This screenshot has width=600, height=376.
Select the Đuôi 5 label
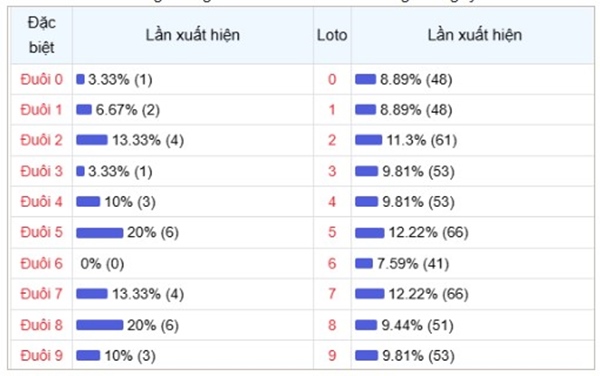tap(41, 232)
